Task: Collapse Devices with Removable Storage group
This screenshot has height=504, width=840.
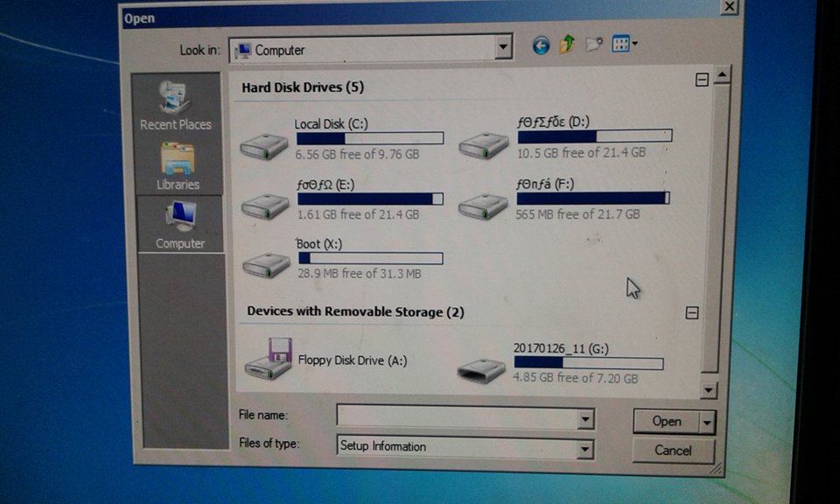Action: [692, 312]
